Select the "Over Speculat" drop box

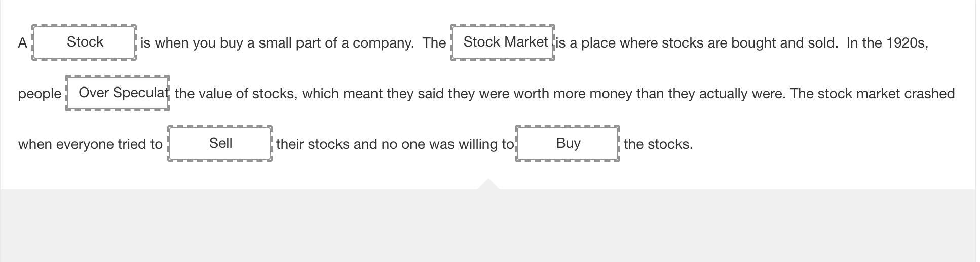click(x=118, y=93)
